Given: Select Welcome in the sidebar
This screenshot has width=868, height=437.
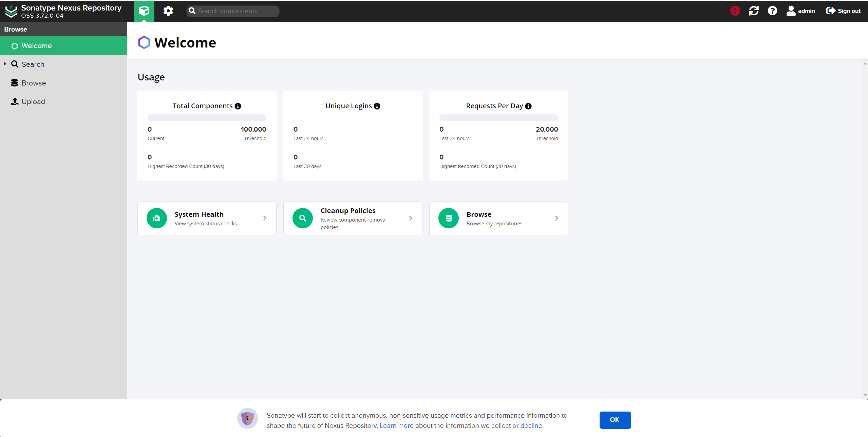Looking at the screenshot, I should point(36,46).
